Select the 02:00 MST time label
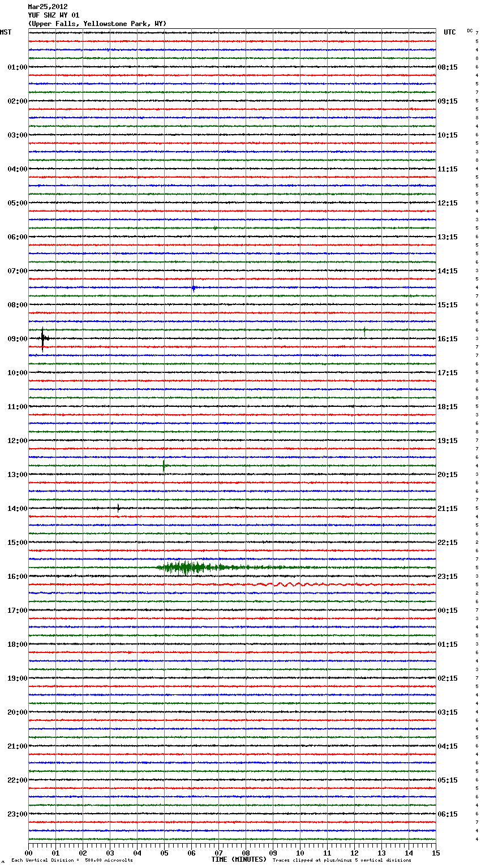Screen dimensions: 481x868 (18, 101)
